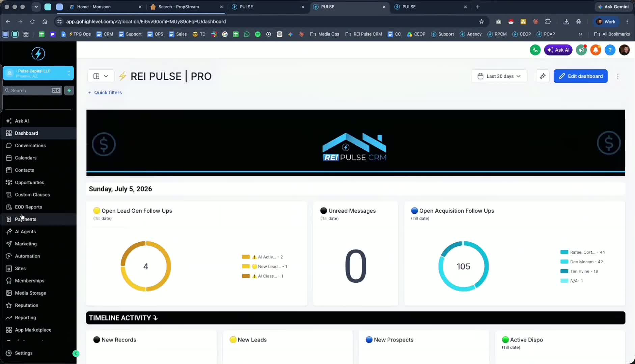Viewport: 635px width, 364px height.
Task: Click the sidebar Search field
Action: (32, 90)
